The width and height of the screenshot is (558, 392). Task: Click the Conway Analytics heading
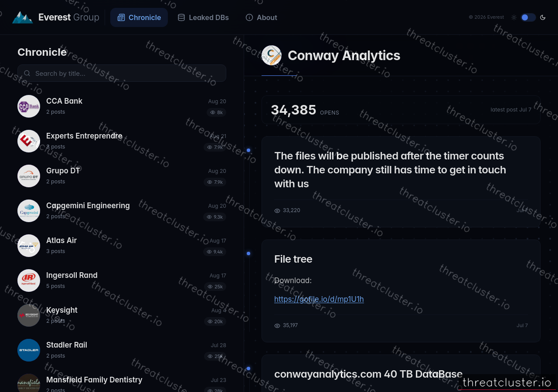pyautogui.click(x=344, y=55)
